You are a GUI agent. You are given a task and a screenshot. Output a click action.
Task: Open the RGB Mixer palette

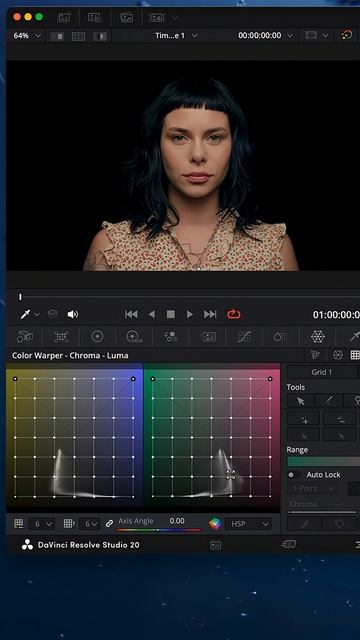click(171, 337)
